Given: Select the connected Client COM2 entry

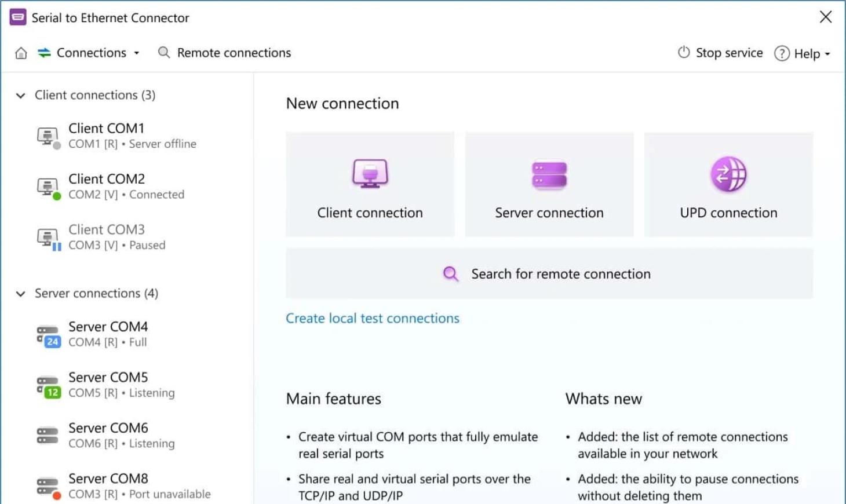Looking at the screenshot, I should (x=126, y=186).
